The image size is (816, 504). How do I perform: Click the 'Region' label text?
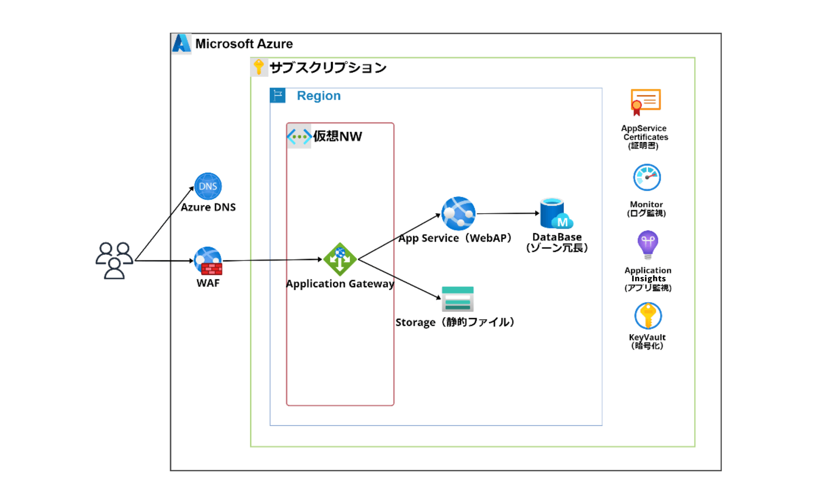319,96
